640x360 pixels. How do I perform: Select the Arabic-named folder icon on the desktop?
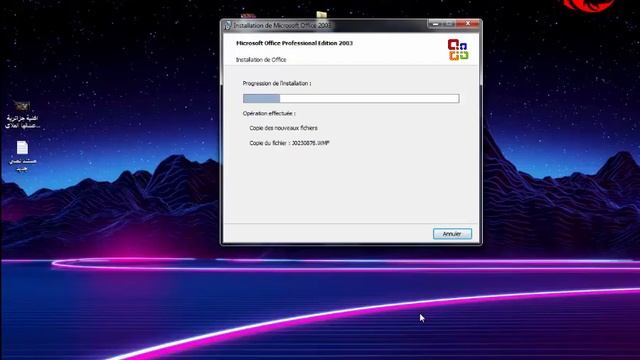(x=22, y=115)
